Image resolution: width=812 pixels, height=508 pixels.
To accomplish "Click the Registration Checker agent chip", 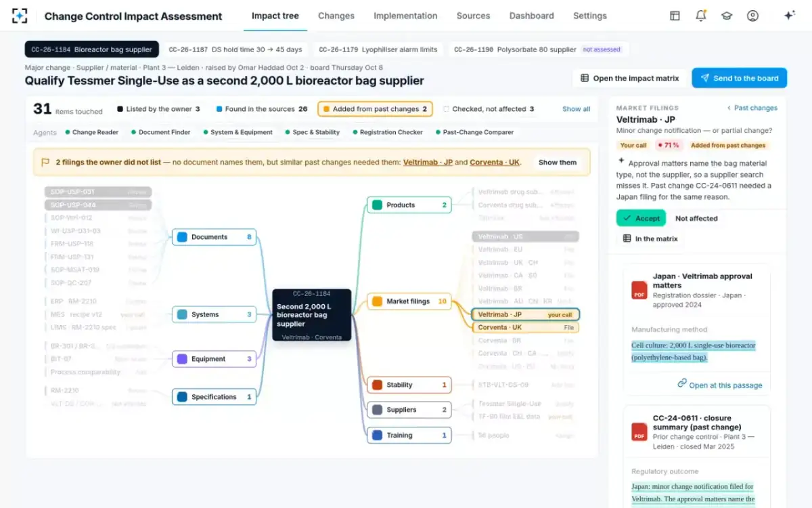I will pyautogui.click(x=388, y=132).
